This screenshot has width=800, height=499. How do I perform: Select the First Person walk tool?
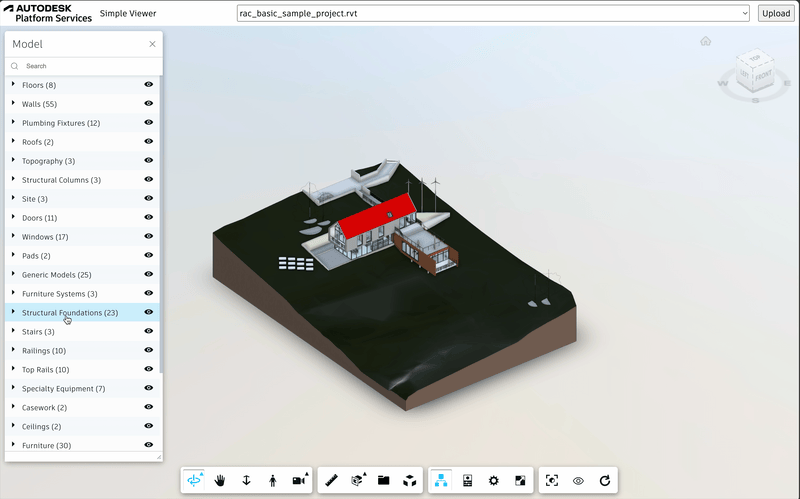tap(272, 481)
